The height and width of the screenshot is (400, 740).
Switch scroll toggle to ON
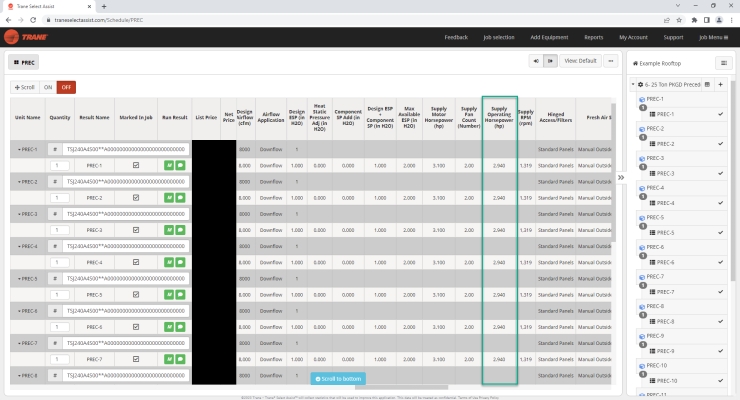click(x=48, y=87)
